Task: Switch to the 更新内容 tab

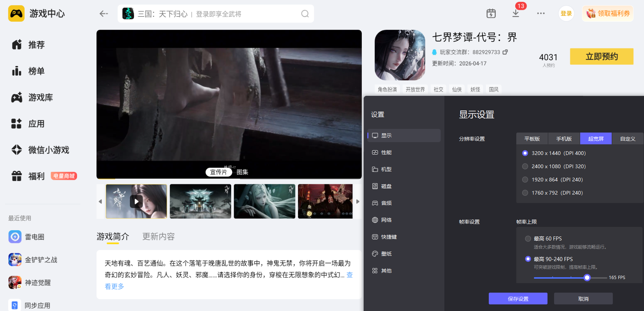Action: [159, 236]
